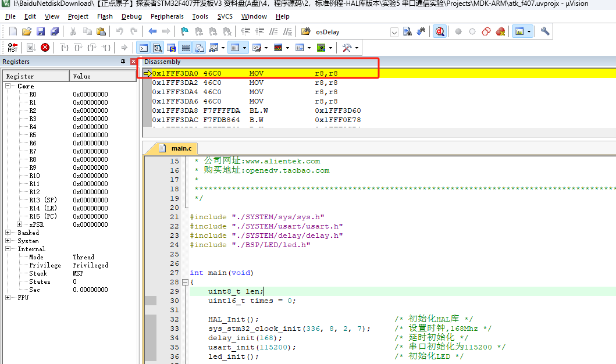This screenshot has height=364, width=616.
Task: Toggle the Memory Windows button
Action: [235, 48]
